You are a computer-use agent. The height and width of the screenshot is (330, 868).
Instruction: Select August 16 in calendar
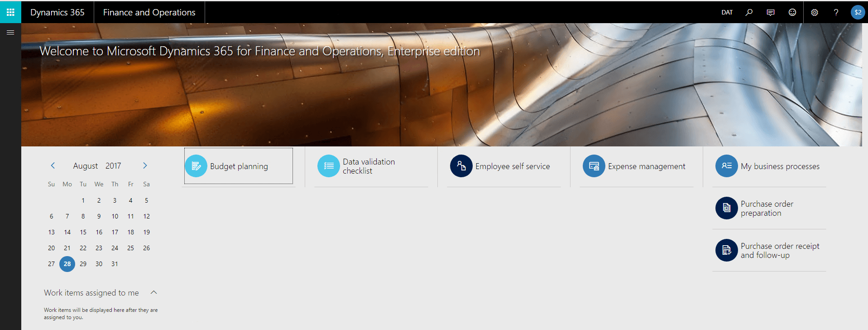click(x=99, y=232)
